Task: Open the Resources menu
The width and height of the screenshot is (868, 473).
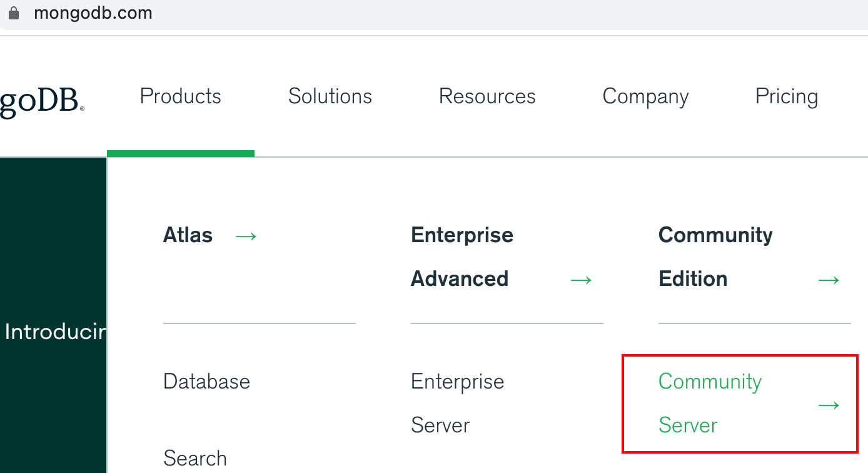Action: tap(487, 96)
